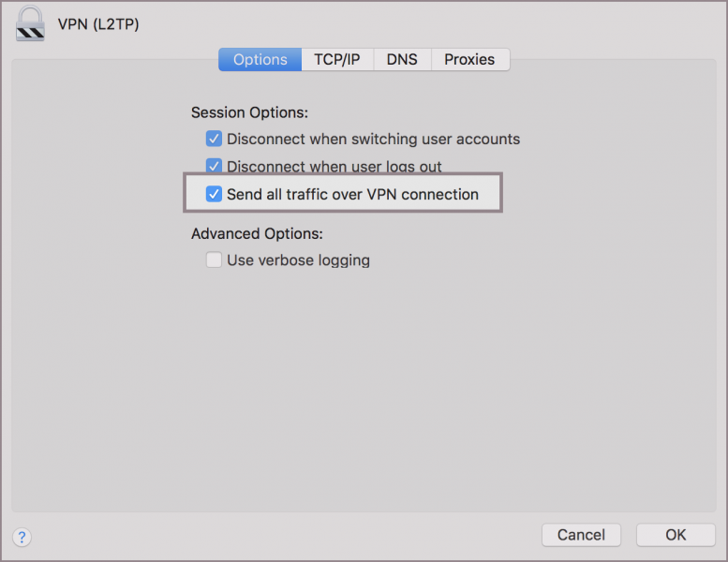This screenshot has width=728, height=562.
Task: Go to the Proxies tab
Action: pos(469,59)
